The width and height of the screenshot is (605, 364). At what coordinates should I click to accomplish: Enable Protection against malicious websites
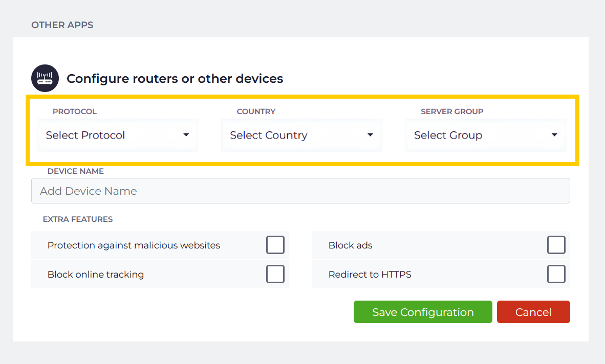tap(275, 245)
